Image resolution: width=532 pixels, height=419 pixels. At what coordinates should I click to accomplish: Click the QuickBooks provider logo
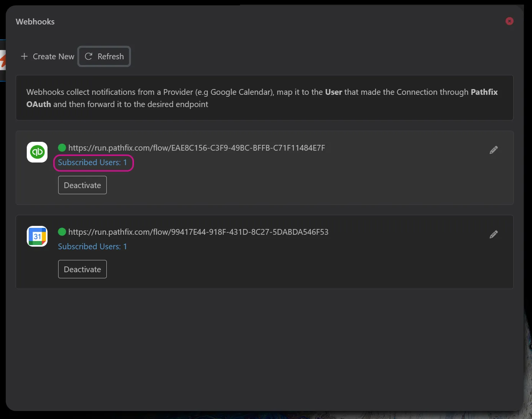tap(37, 152)
